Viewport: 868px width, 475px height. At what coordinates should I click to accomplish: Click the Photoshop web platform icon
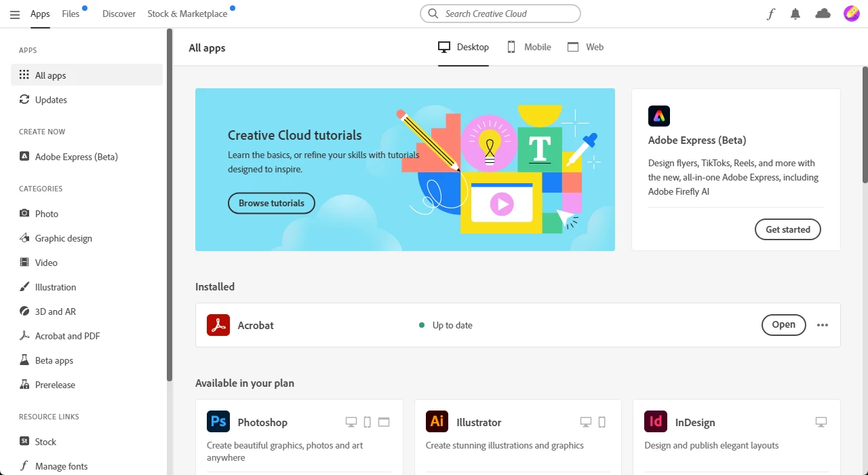(x=384, y=422)
